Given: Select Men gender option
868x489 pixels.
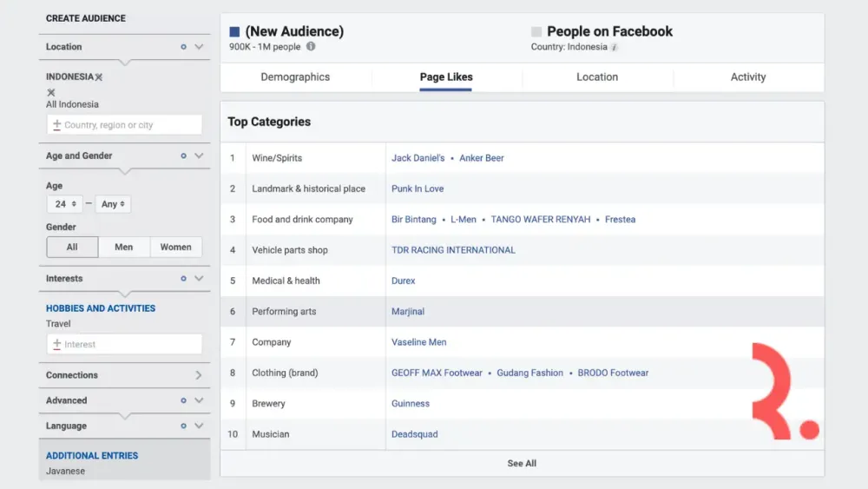Looking at the screenshot, I should (124, 247).
